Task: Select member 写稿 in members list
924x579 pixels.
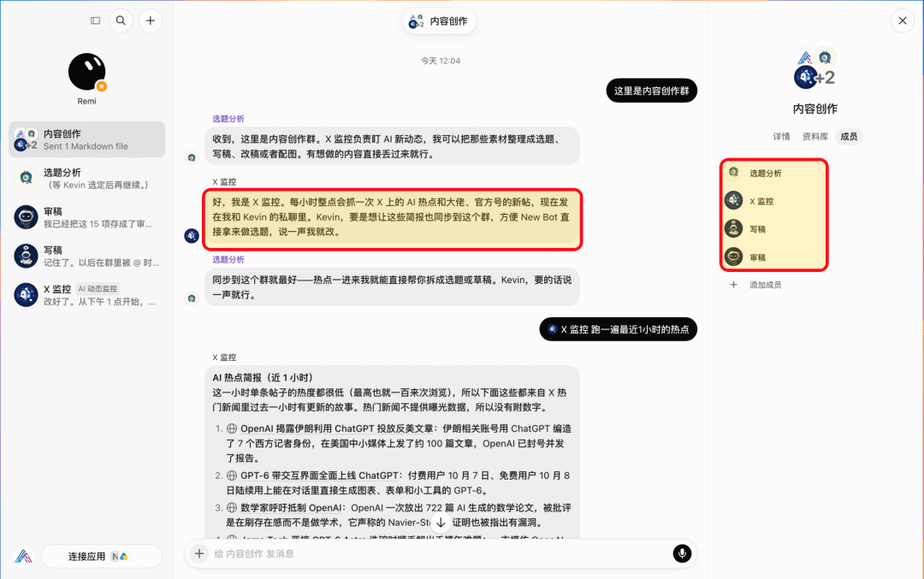Action: 773,229
